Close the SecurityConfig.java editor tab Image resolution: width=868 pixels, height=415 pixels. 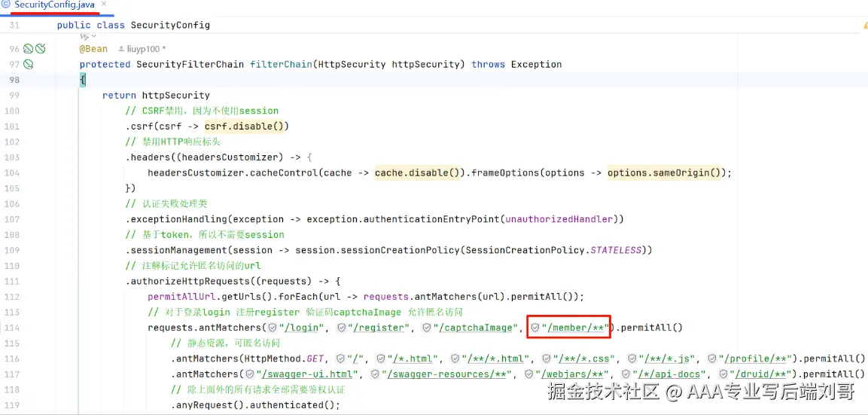pos(104,5)
